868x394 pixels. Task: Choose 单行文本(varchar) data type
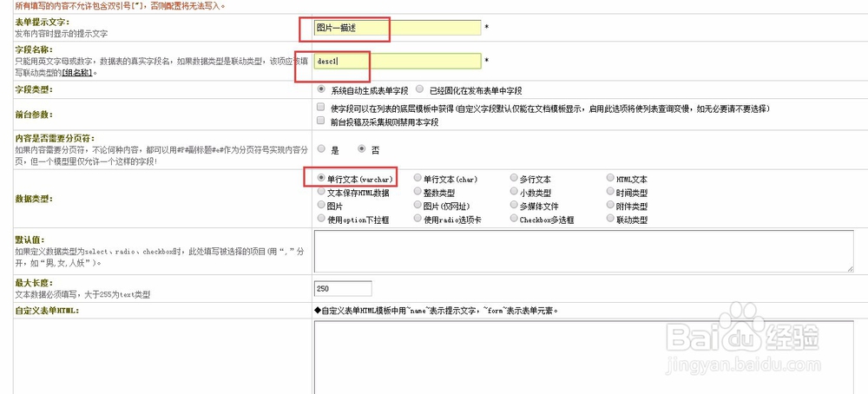click(321, 179)
